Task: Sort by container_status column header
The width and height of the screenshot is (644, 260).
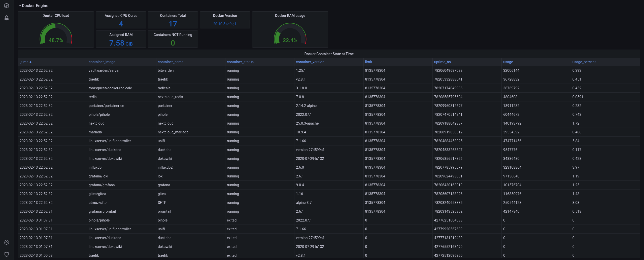Action: (x=240, y=62)
